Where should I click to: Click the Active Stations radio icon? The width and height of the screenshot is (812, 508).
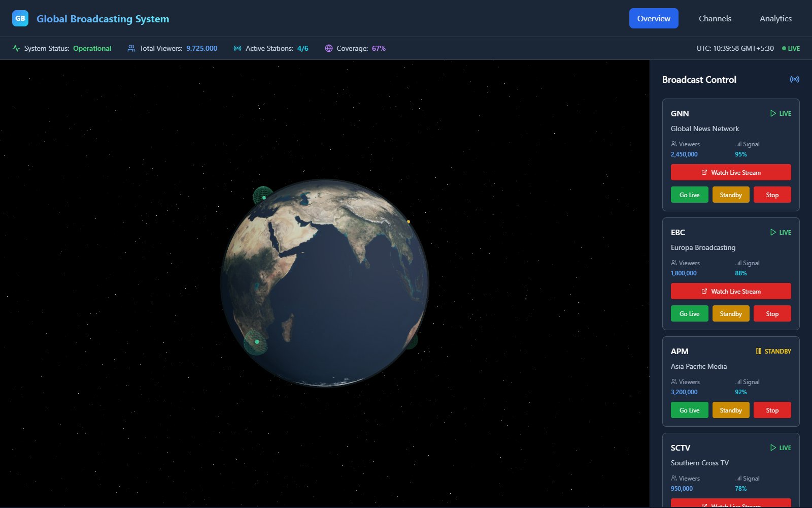click(238, 48)
